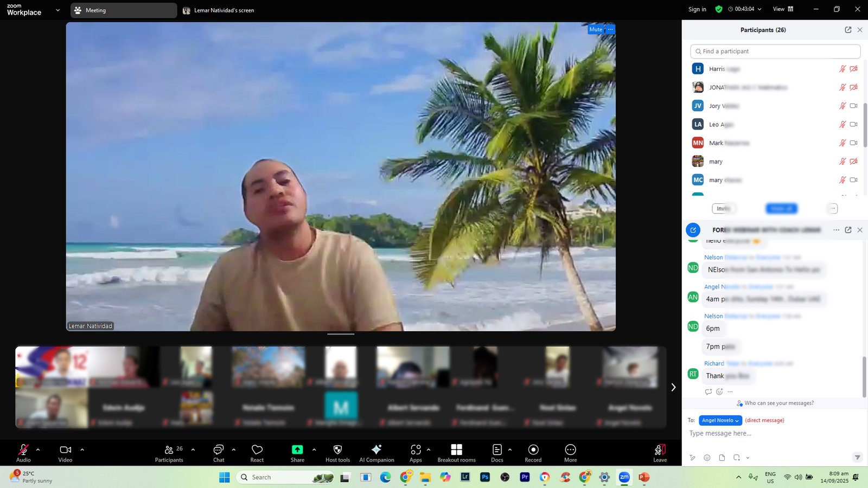Switch to the Meeting tab

click(123, 10)
